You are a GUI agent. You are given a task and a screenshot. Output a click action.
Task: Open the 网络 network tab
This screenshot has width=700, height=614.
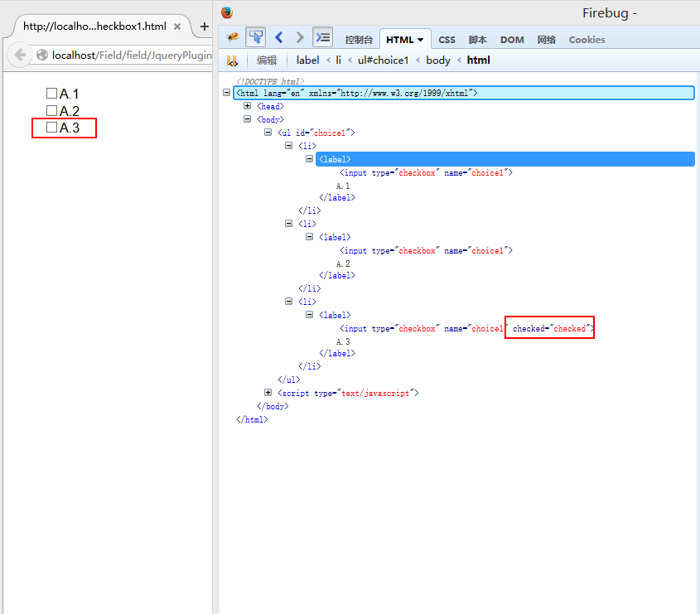(x=547, y=40)
